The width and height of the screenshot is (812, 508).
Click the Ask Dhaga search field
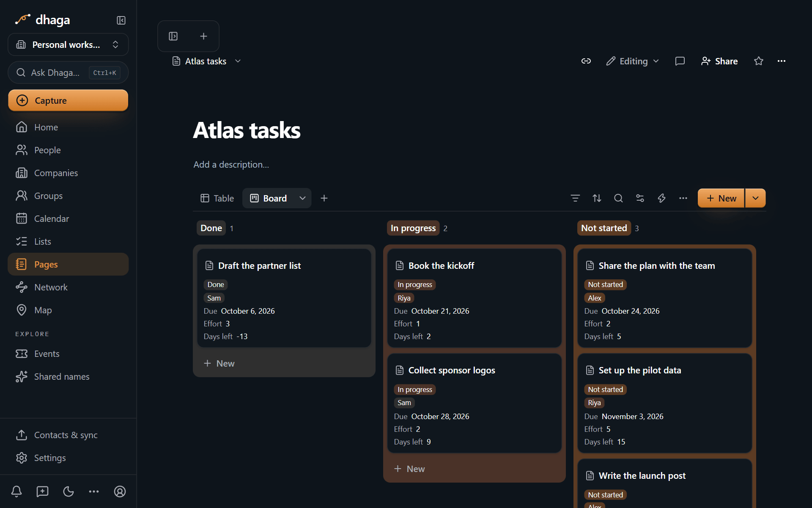tap(68, 73)
